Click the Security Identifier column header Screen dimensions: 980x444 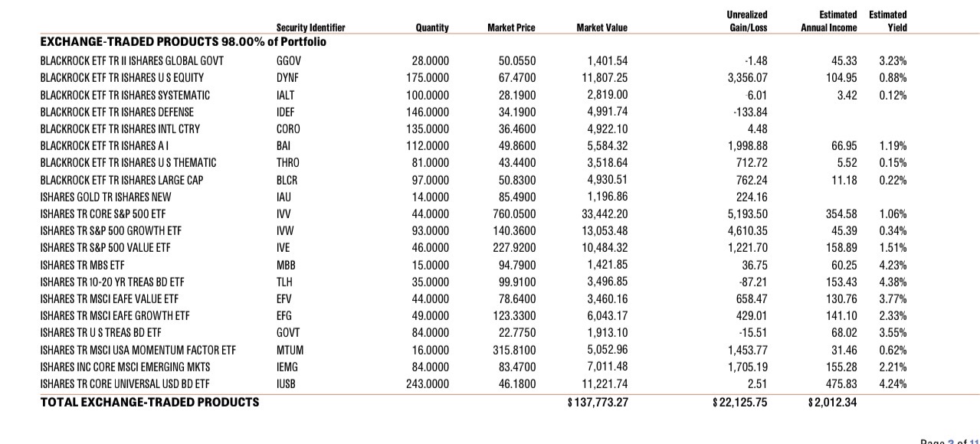(310, 28)
